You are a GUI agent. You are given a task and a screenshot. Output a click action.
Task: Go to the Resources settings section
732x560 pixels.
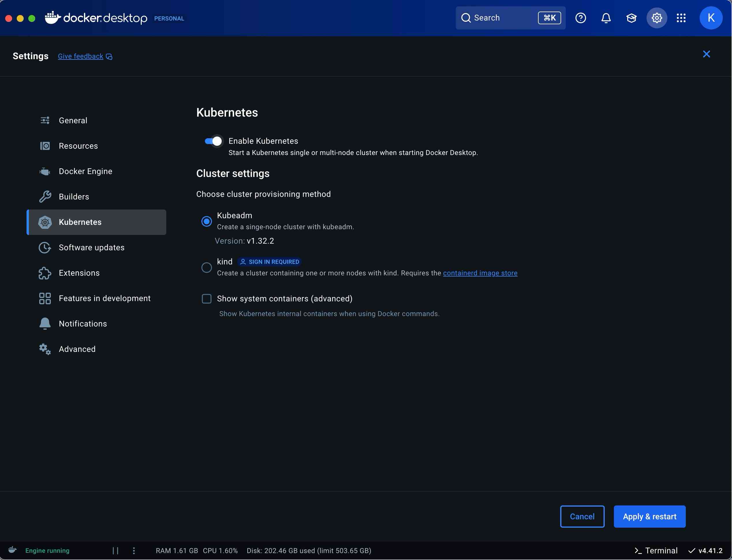[x=78, y=146]
